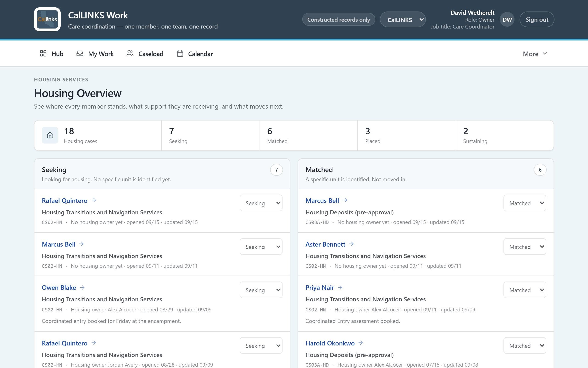
Task: Click the Caseload people icon
Action: coord(130,54)
